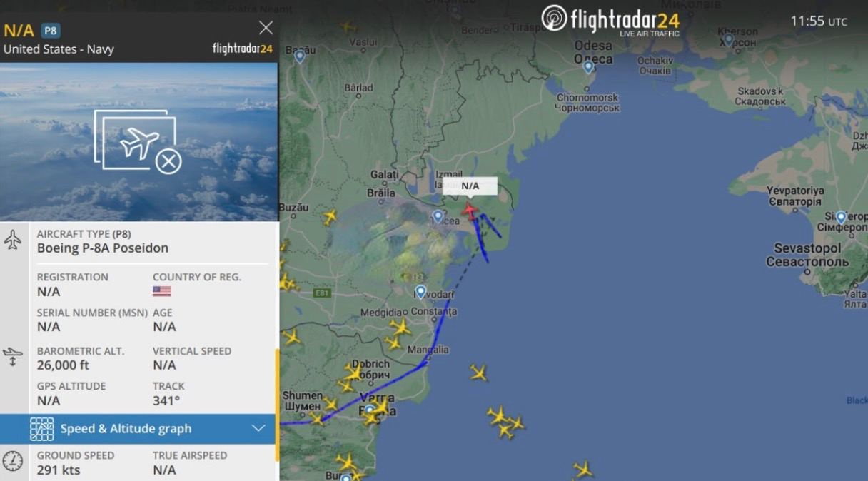Close the aircraft details panel
Screen dimensions: 868x481
[266, 28]
